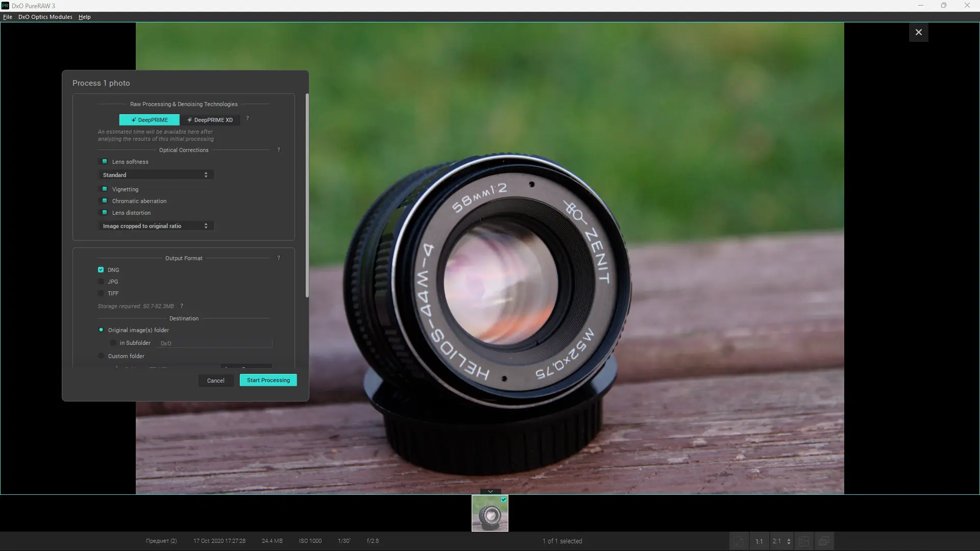This screenshot has width=980, height=551.
Task: Enable JPG output format
Action: click(x=101, y=282)
